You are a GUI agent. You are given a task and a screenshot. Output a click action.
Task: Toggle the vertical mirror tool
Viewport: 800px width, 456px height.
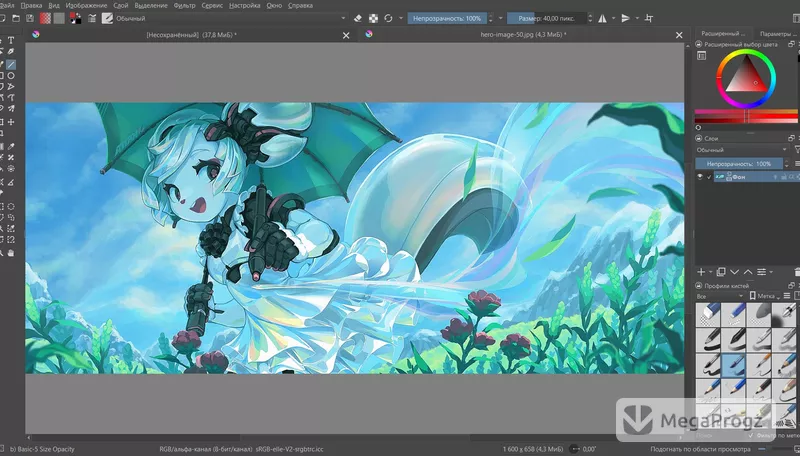(x=626, y=18)
